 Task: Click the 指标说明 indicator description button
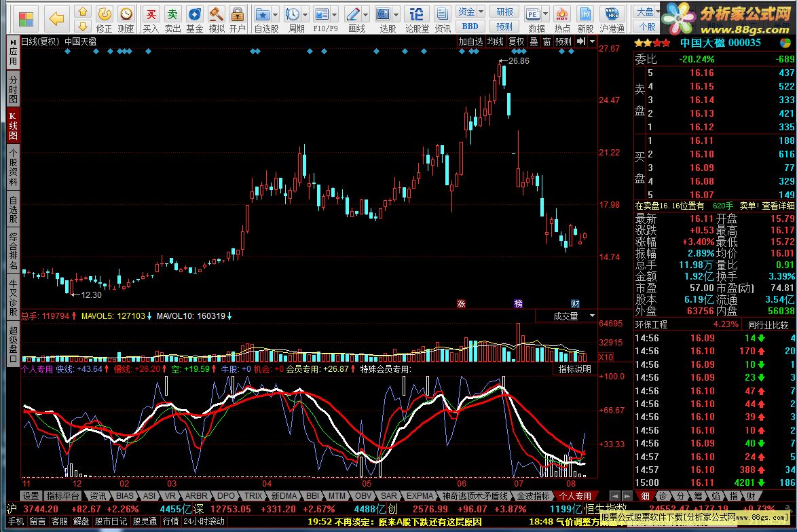pos(574,369)
